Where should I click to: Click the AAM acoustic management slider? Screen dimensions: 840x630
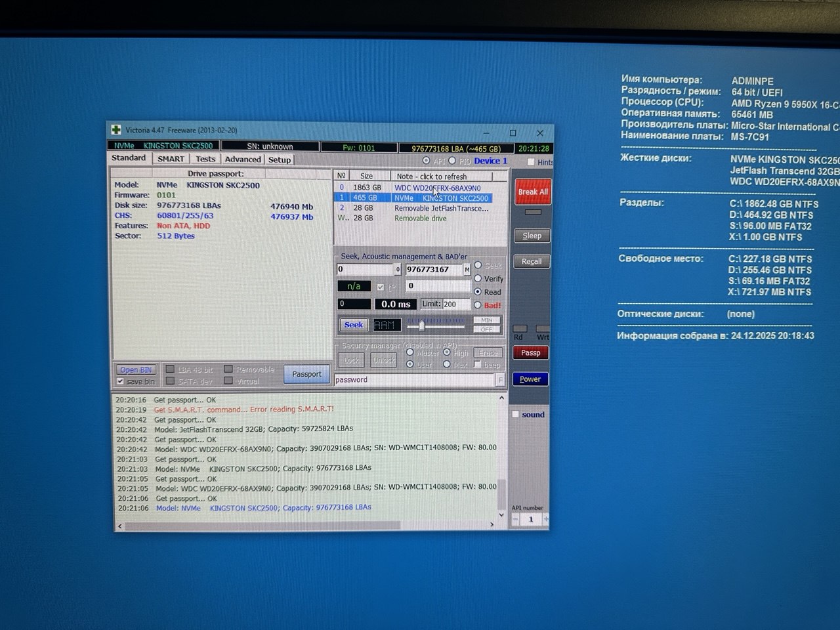(436, 325)
